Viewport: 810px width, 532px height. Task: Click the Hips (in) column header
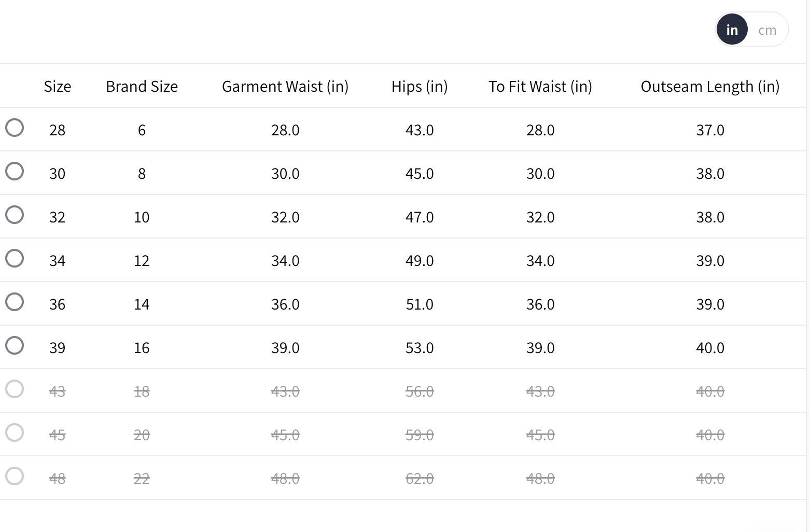coord(419,87)
